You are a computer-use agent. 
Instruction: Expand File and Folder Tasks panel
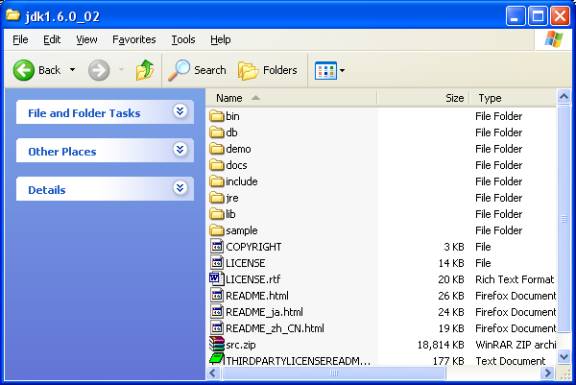click(x=180, y=111)
